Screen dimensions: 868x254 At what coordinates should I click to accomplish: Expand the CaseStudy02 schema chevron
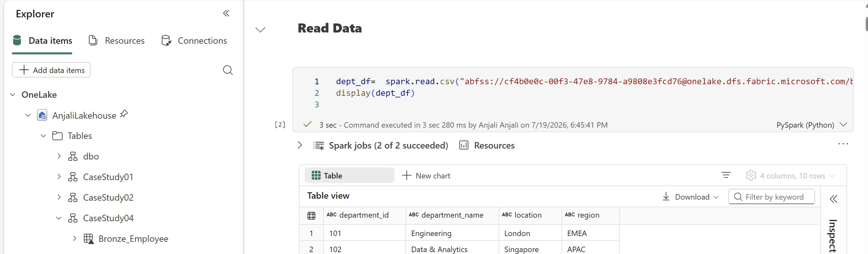click(x=59, y=197)
